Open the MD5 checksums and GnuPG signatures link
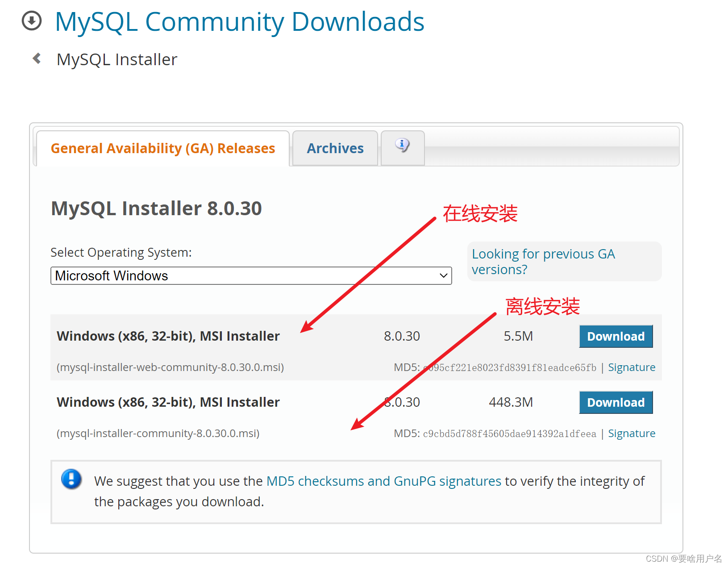The image size is (728, 567). coord(384,481)
